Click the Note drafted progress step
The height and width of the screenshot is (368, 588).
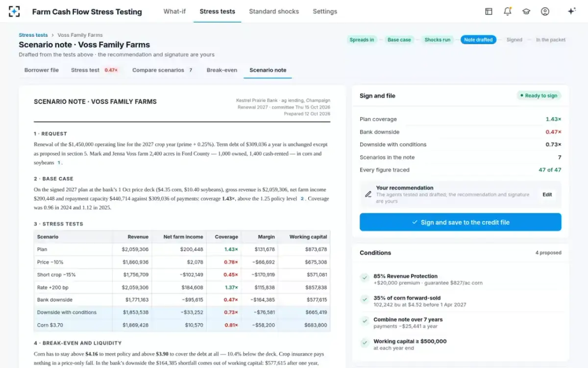[478, 40]
